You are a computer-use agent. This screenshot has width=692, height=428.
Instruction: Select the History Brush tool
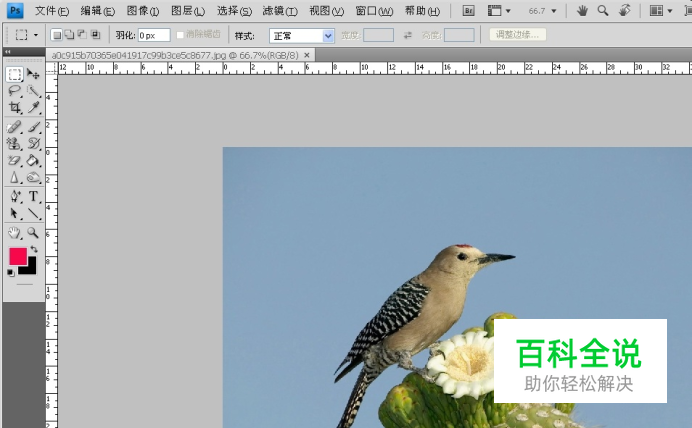(33, 143)
